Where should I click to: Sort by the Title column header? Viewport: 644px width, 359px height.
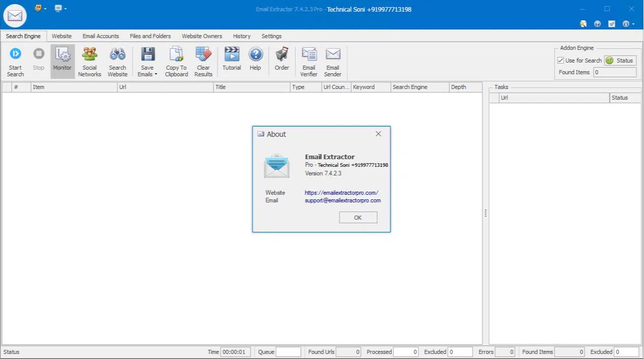(252, 87)
